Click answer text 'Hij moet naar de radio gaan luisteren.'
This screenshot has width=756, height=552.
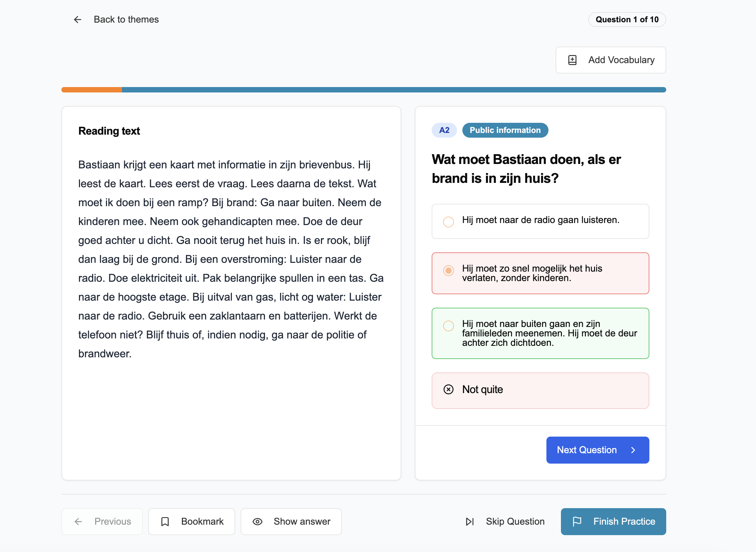pyautogui.click(x=541, y=220)
